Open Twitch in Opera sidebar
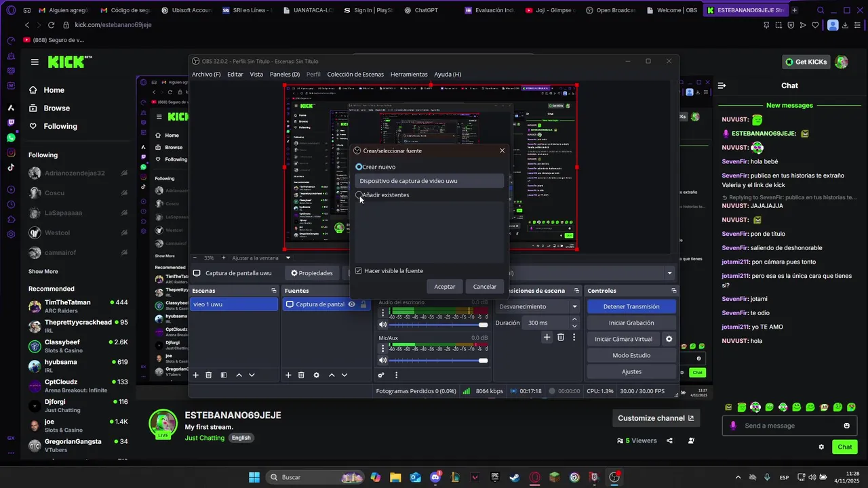The image size is (868, 488). coord(11,123)
